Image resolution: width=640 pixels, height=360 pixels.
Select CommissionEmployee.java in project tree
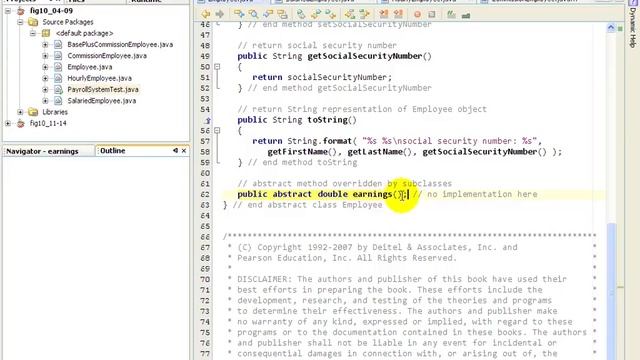107,56
